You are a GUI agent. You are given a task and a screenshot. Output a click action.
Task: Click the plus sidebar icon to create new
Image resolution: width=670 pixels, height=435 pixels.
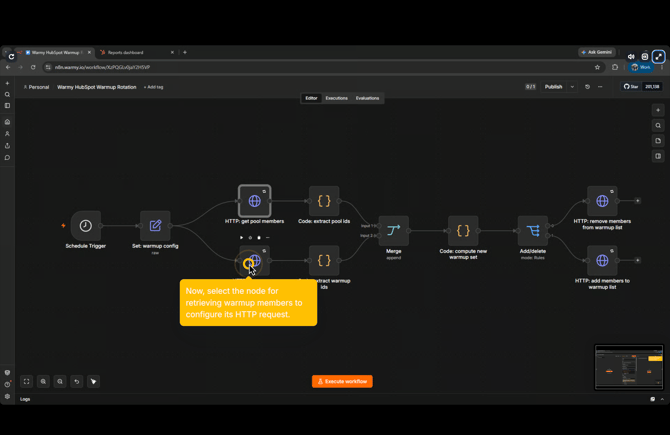7,83
